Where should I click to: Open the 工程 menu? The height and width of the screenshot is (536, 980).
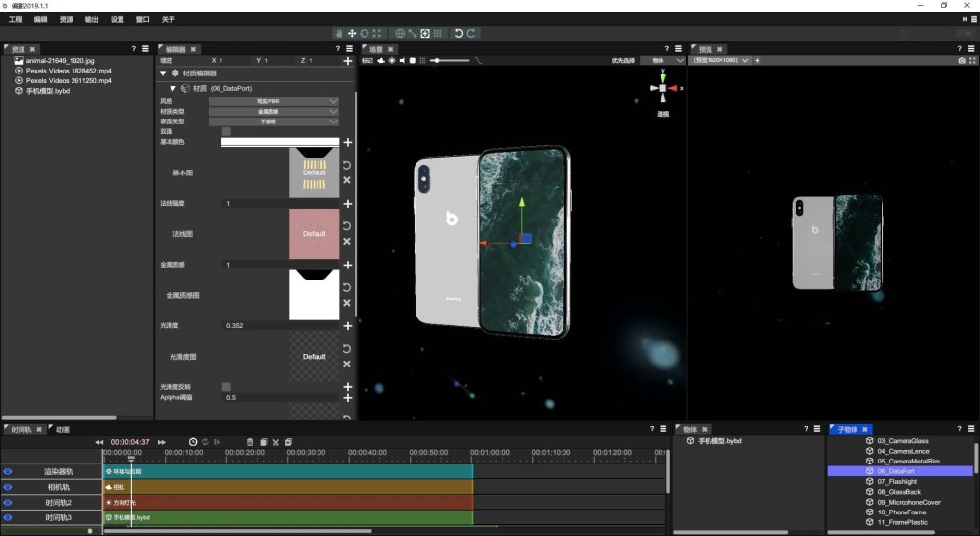click(x=15, y=19)
